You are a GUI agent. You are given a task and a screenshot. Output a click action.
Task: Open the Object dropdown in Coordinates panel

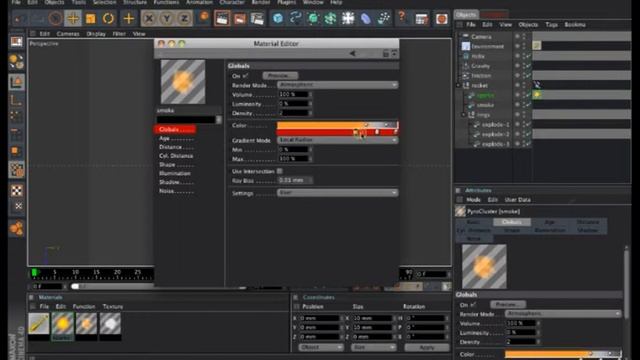pos(321,347)
